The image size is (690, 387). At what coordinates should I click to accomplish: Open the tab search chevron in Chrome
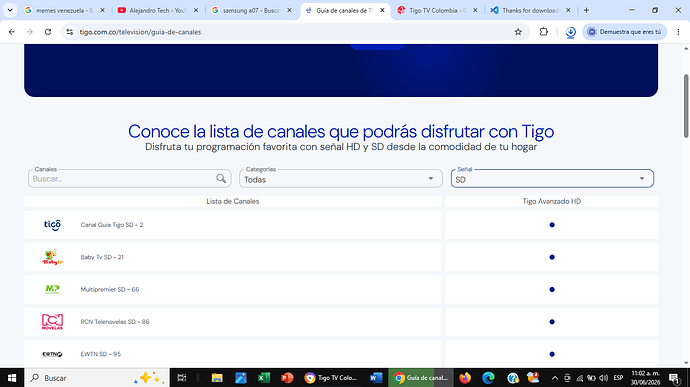coord(10,10)
